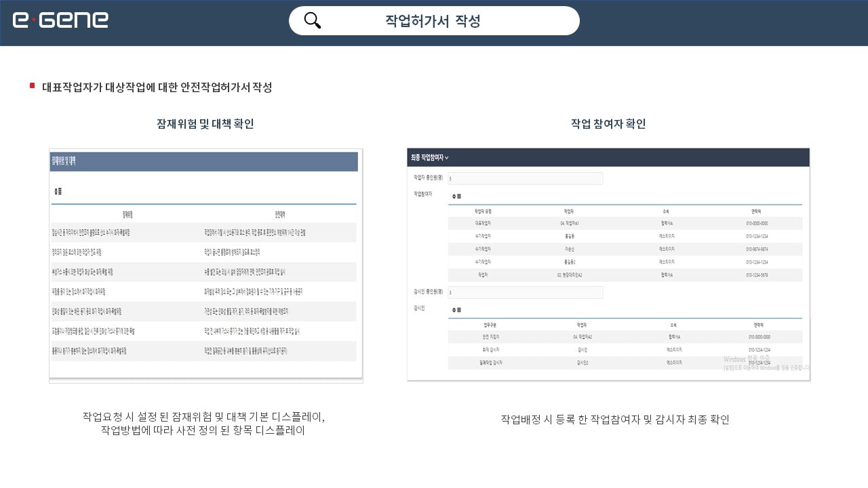Viewport: 868px width, 488px height.
Task: Click the magnifying glass search icon
Action: point(313,20)
